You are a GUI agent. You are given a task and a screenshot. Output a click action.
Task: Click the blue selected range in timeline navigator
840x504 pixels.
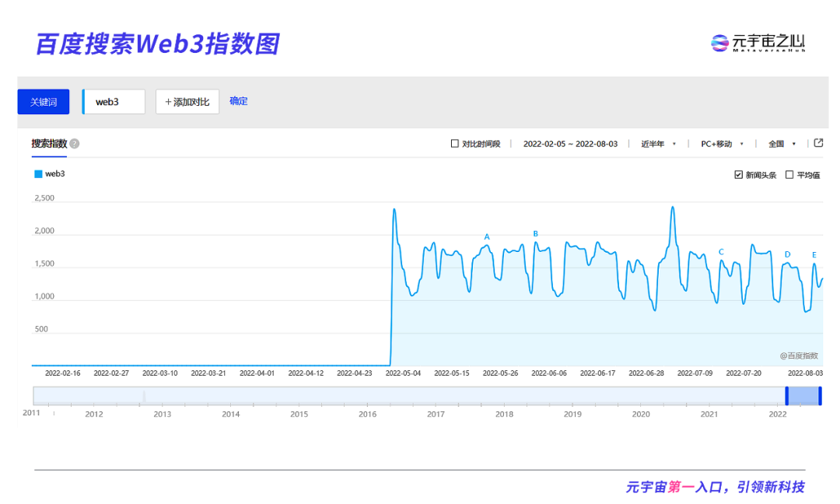tap(803, 396)
